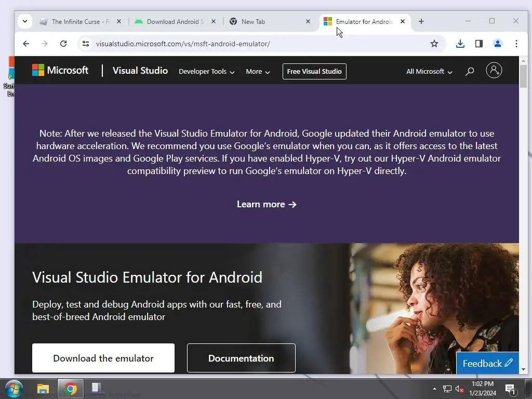Open the Windows Start menu

click(x=13, y=389)
